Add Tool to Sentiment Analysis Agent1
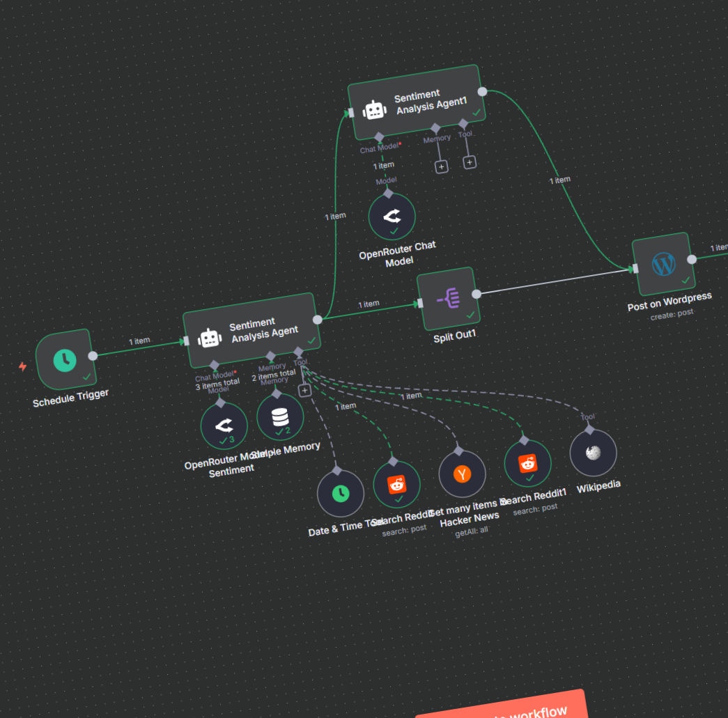Screen dimensions: 728x718 click(x=470, y=162)
